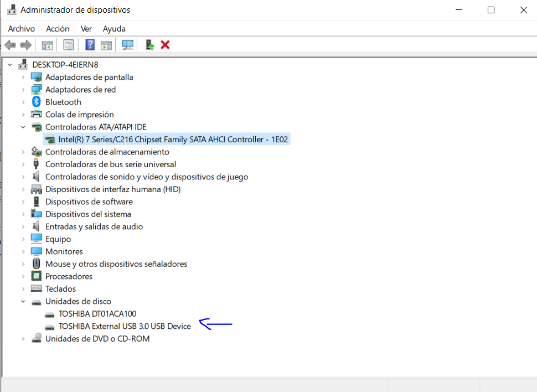
Task: Click the Teclados keyboard icon
Action: click(37, 288)
